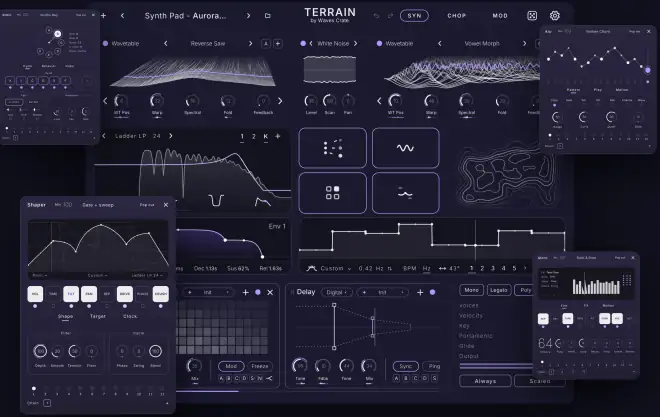
Task: Adjust the White Noise Level knob
Action: pos(311,101)
